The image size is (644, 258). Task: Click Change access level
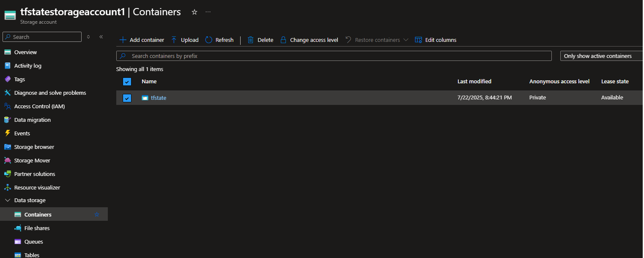pyautogui.click(x=309, y=40)
